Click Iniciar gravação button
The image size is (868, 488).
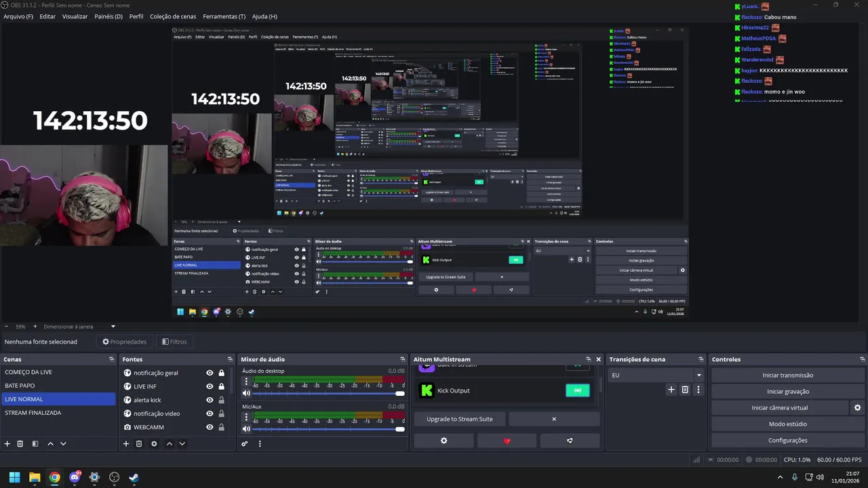coord(788,392)
